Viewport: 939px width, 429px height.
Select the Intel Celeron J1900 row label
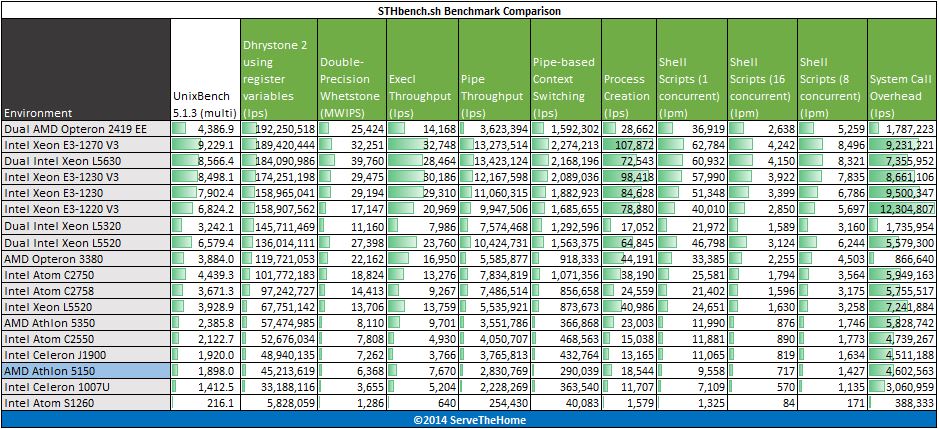click(86, 355)
